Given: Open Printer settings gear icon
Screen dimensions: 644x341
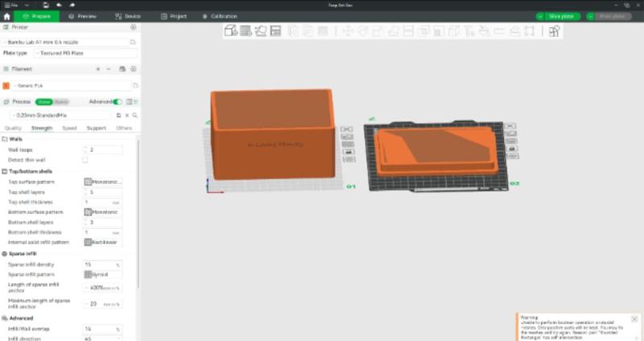Looking at the screenshot, I should [133, 27].
